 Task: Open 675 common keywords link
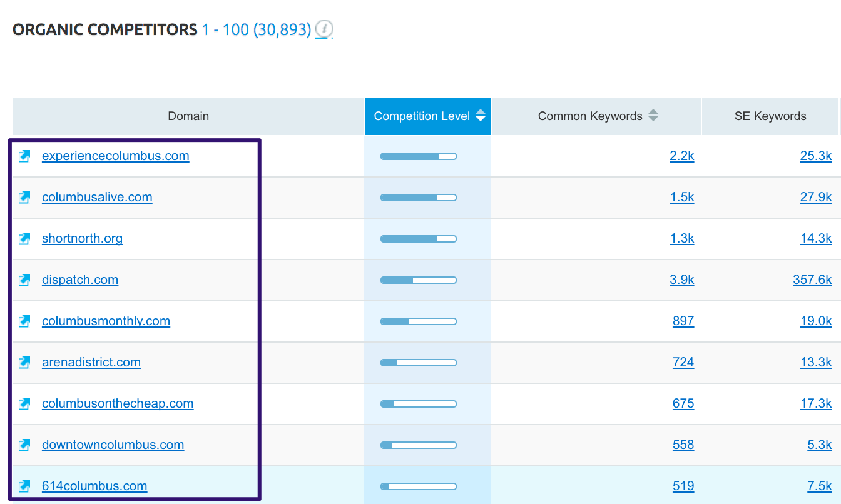[x=683, y=403]
